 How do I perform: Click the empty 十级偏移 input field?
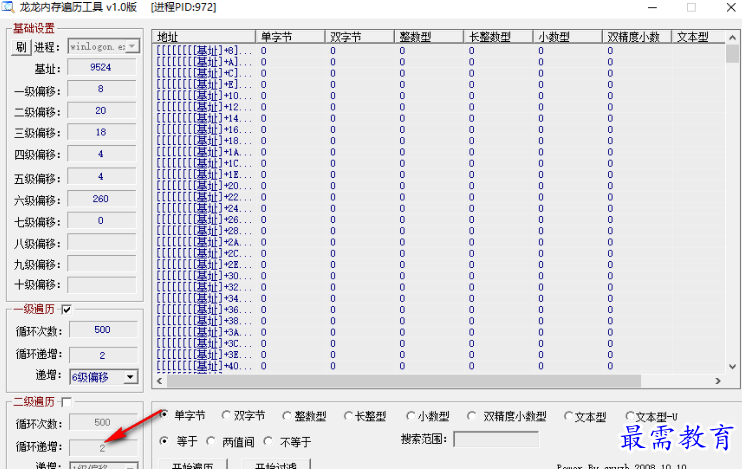[101, 284]
